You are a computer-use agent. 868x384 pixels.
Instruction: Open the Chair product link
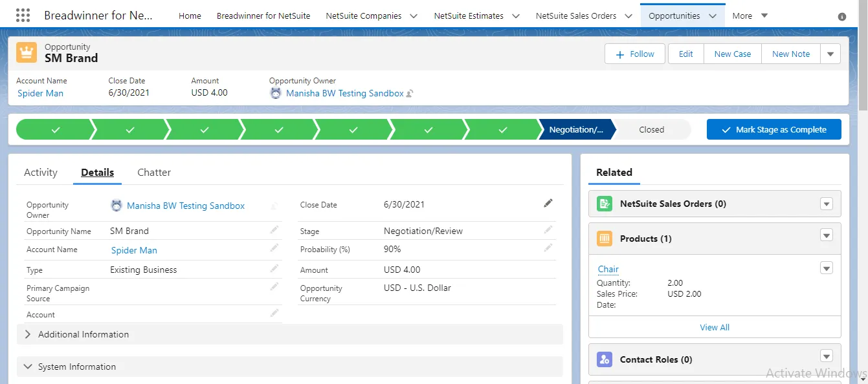tap(608, 270)
